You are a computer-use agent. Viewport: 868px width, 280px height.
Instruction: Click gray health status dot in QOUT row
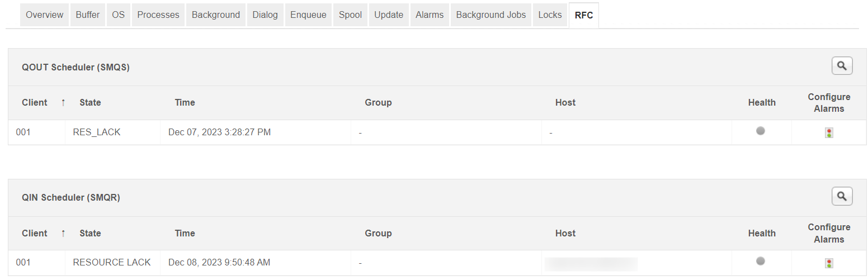point(761,131)
